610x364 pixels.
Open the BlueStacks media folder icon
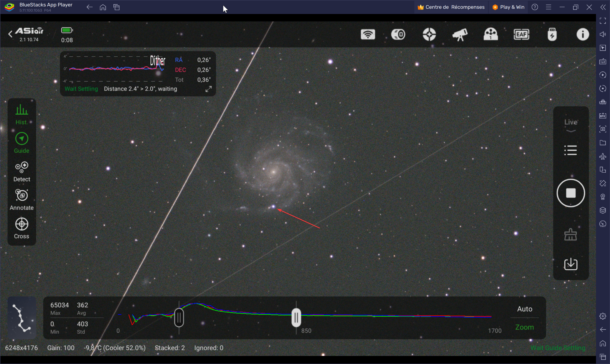603,143
